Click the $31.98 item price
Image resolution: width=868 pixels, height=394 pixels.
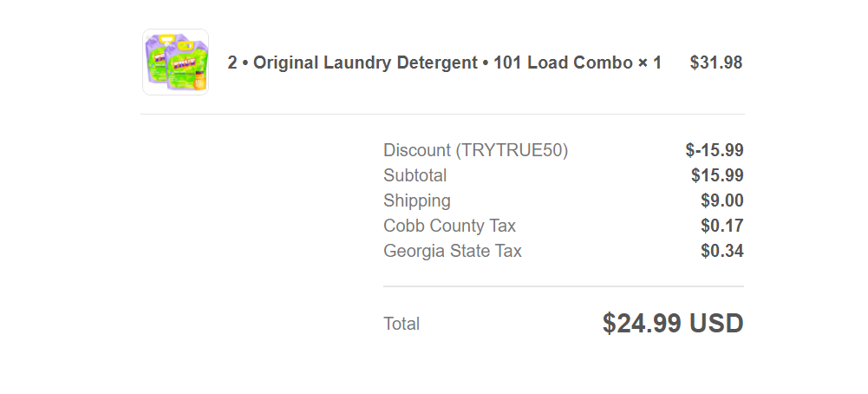pos(715,62)
